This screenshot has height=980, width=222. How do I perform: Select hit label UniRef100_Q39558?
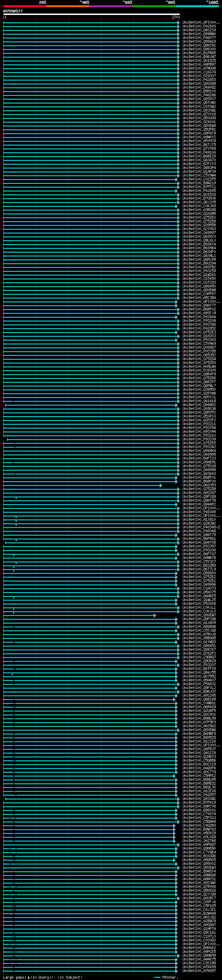199,225
